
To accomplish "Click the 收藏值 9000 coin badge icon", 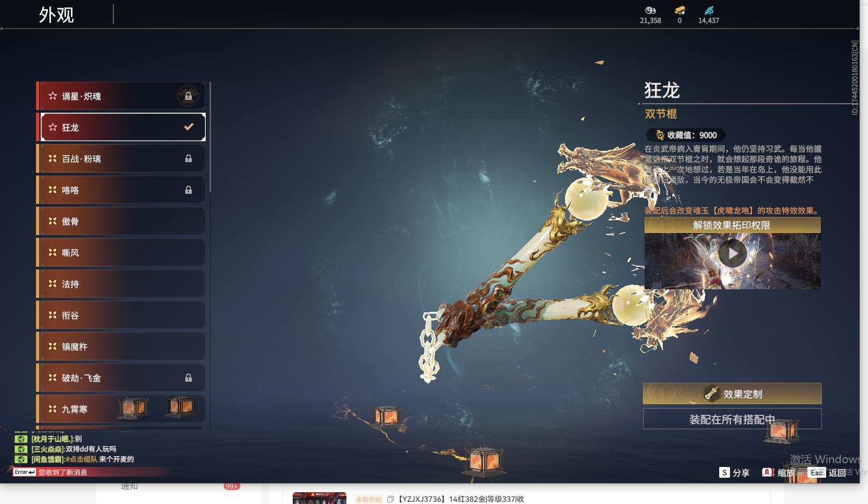I will [x=659, y=135].
